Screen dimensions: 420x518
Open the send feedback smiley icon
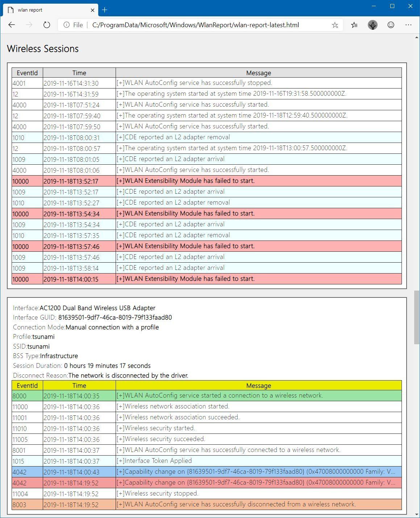tap(391, 25)
